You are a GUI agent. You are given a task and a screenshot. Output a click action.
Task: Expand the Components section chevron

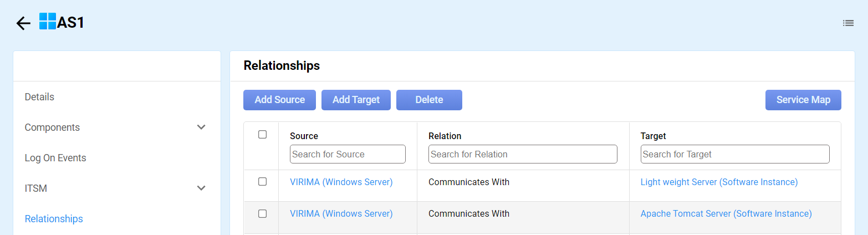pos(201,127)
